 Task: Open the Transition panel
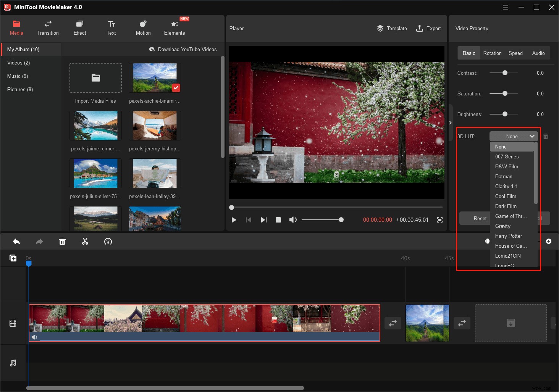coord(48,27)
